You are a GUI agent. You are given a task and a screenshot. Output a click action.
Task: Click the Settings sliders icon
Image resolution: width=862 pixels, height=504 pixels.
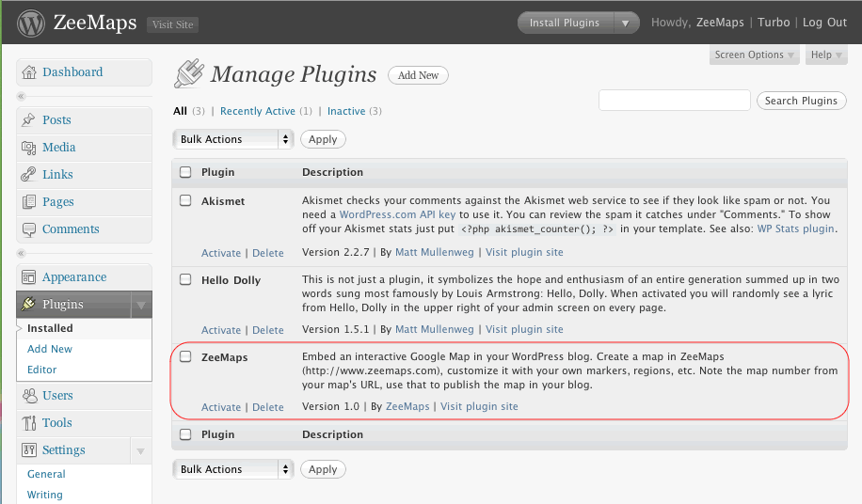28,449
